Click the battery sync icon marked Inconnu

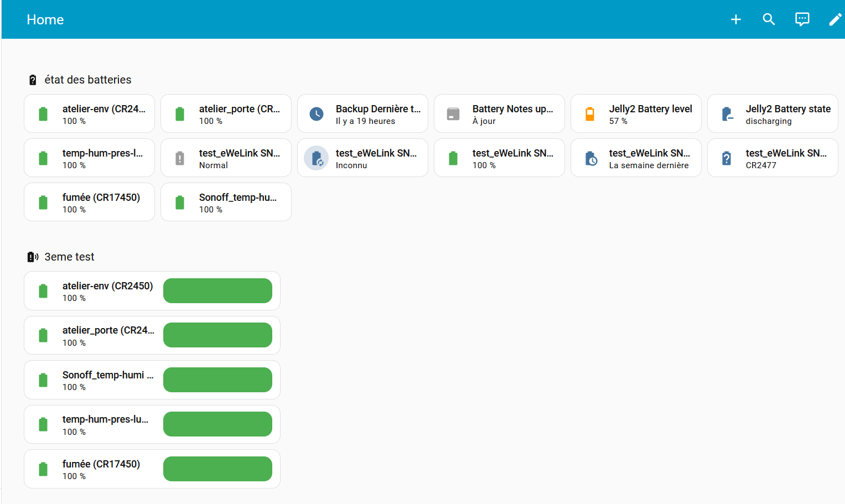(x=317, y=158)
